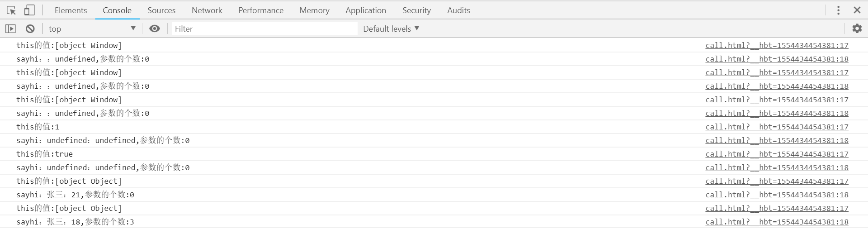868x229 pixels.
Task: Toggle the device toolbar icon
Action: pyautogui.click(x=29, y=10)
